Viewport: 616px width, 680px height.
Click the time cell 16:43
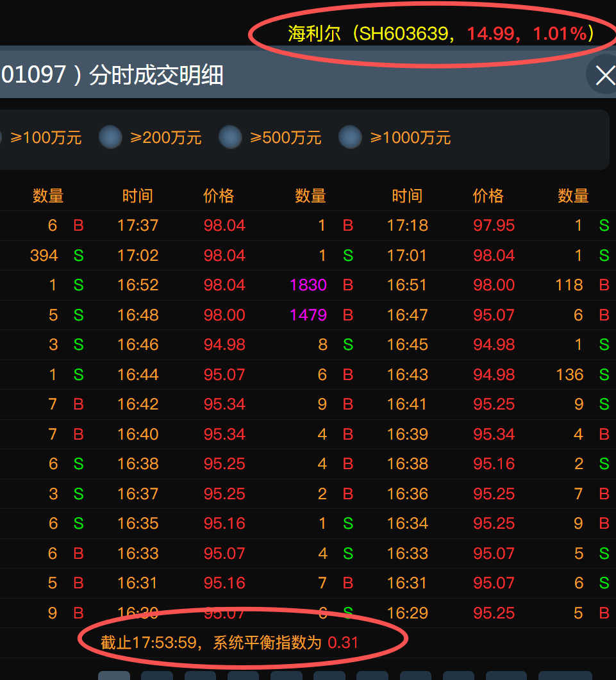[407, 374]
